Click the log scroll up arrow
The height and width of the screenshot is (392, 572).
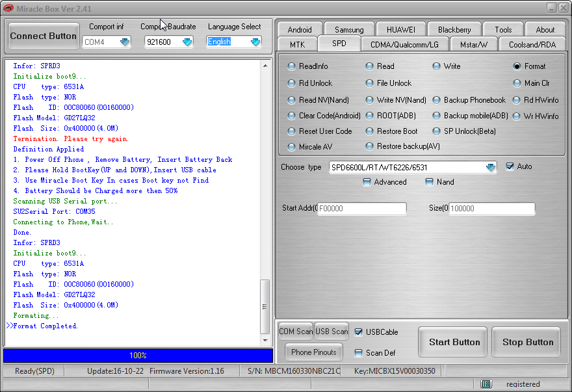pyautogui.click(x=265, y=66)
